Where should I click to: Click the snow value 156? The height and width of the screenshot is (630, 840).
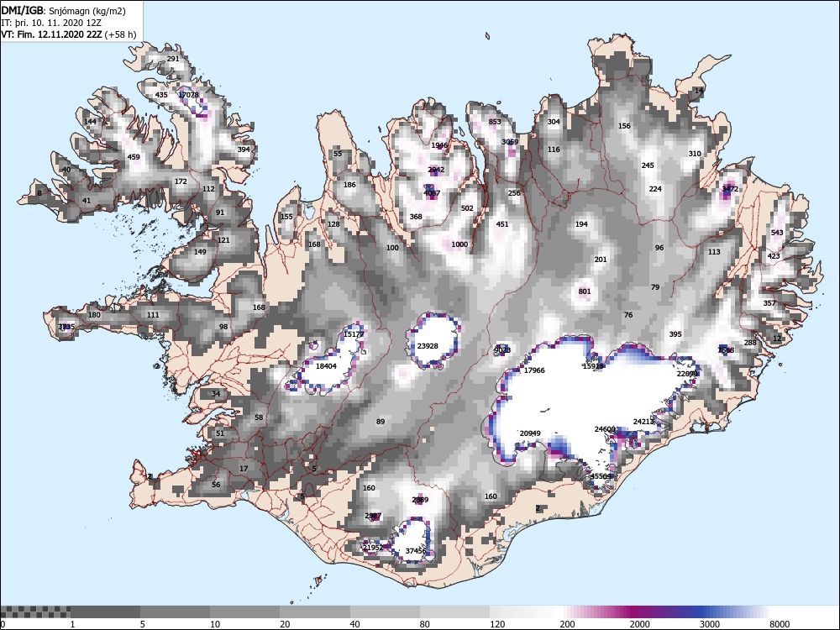click(x=625, y=126)
